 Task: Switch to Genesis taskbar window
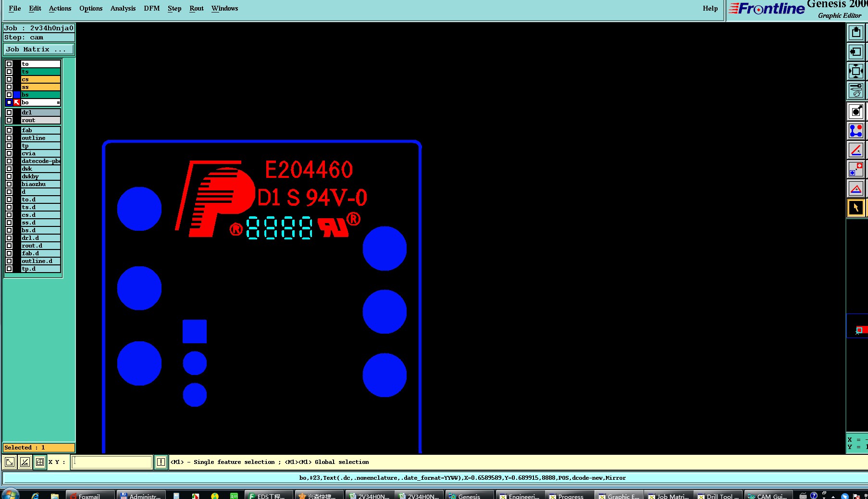click(470, 495)
